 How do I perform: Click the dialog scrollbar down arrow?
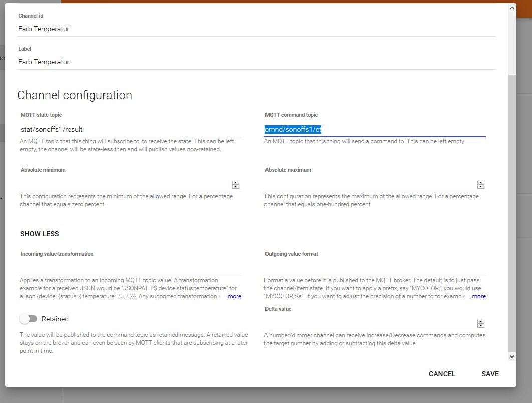pos(512,356)
